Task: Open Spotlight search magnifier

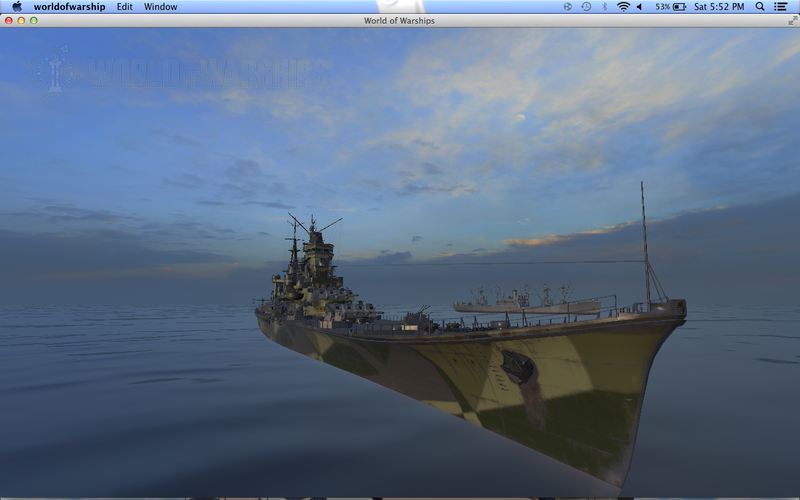Action: coord(760,7)
